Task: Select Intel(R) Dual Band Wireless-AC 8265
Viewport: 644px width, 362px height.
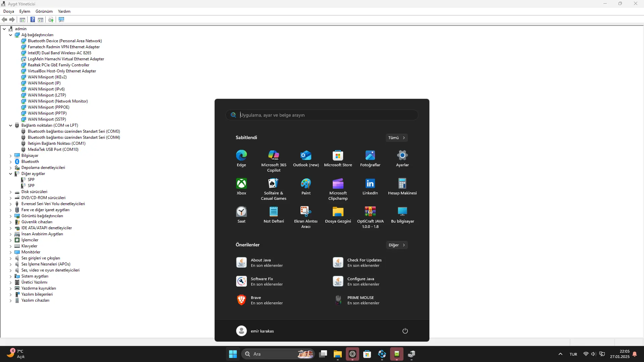Action: [59, 53]
